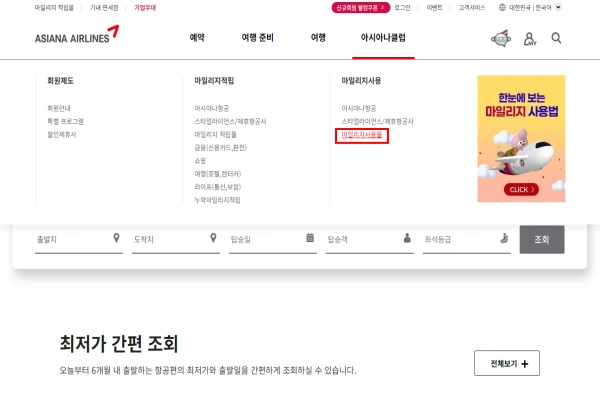Expand the 대한민국 | 한국어 language dropdown arrow
Viewport: 600px width, 400px height.
point(558,7)
